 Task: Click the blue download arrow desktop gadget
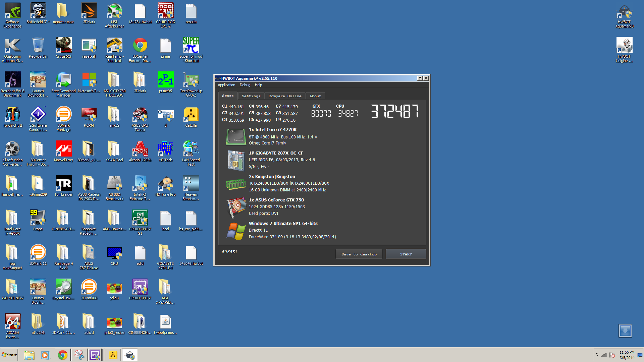625,331
